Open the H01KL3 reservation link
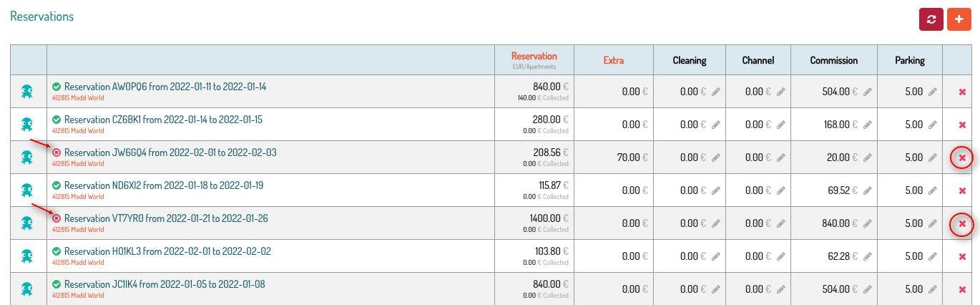This screenshot has width=980, height=305. (x=167, y=251)
